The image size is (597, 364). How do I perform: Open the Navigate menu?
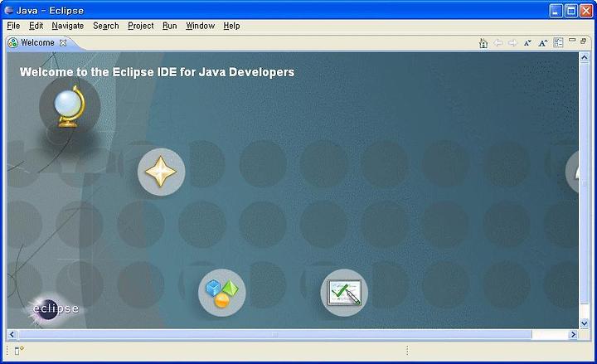pyautogui.click(x=68, y=26)
